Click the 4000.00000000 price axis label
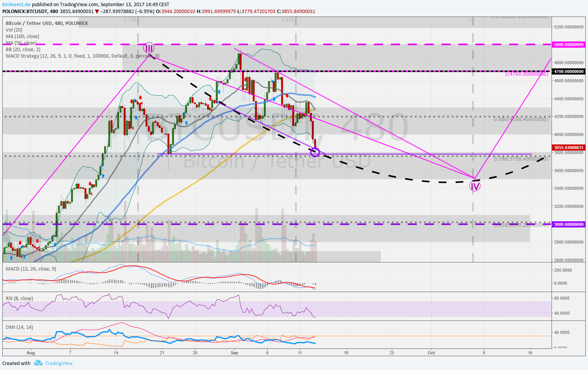The image size is (588, 370). coord(569,134)
